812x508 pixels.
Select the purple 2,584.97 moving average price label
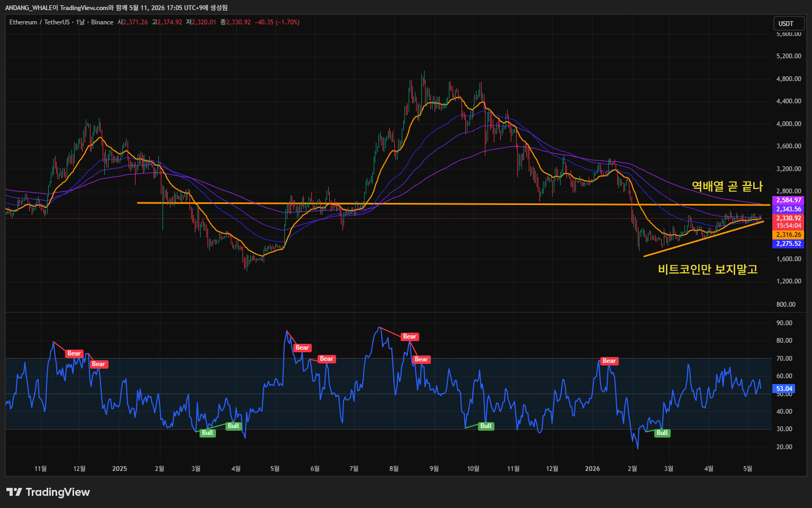click(789, 200)
